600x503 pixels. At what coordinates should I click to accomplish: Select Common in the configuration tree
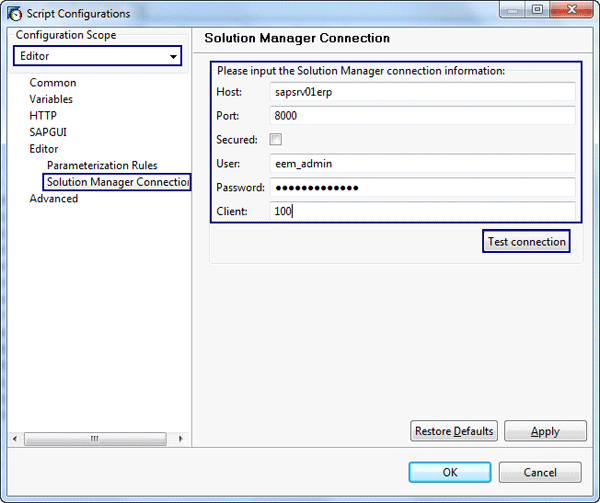tap(52, 83)
